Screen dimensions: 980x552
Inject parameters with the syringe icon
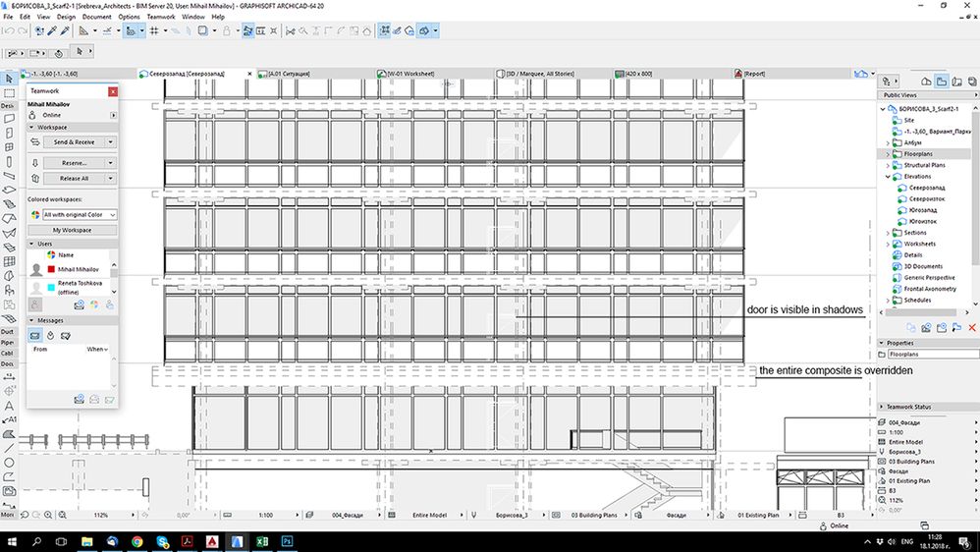65,30
